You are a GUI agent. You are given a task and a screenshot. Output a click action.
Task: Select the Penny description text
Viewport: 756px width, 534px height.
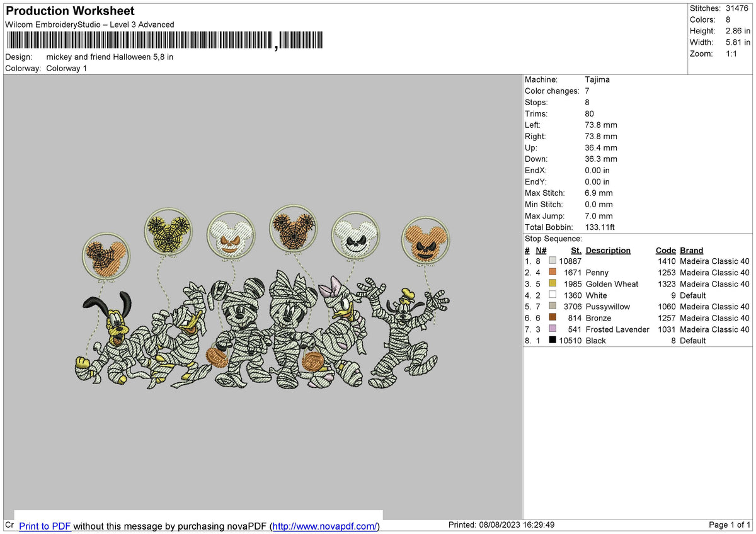click(597, 272)
